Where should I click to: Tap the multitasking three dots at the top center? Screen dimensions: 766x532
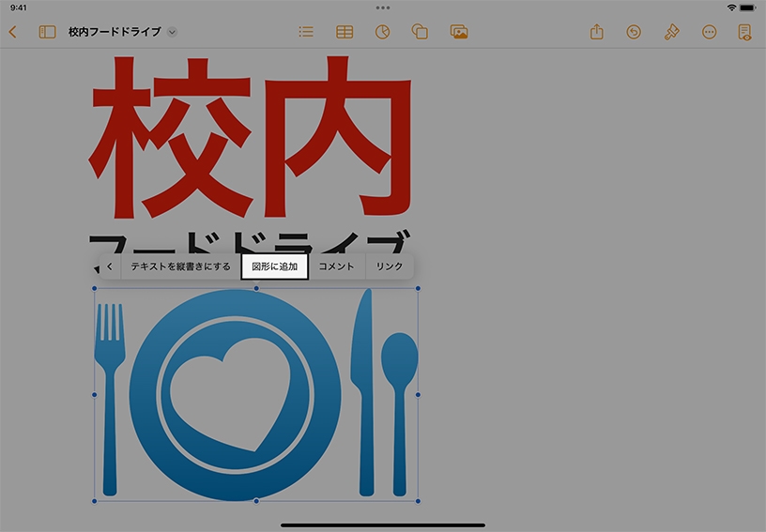(x=383, y=8)
